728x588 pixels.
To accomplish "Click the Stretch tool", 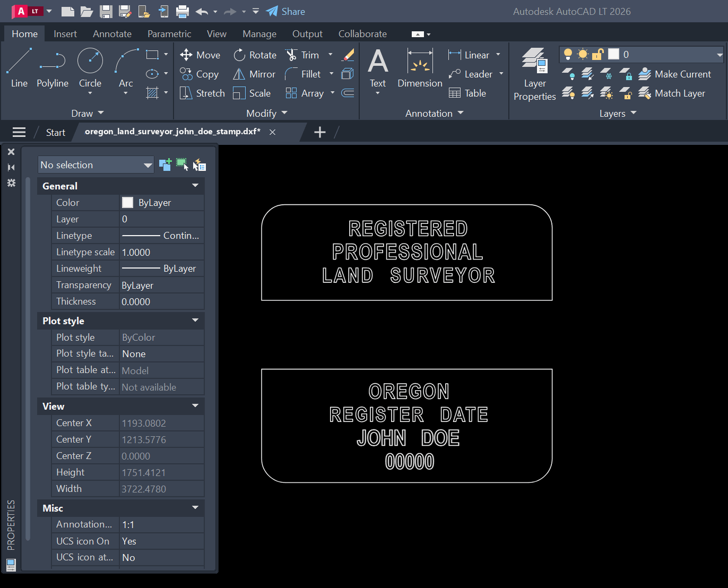I will [203, 93].
